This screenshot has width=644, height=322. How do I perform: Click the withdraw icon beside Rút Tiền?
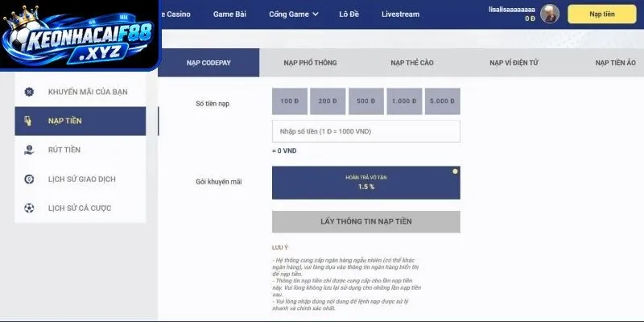(29, 150)
